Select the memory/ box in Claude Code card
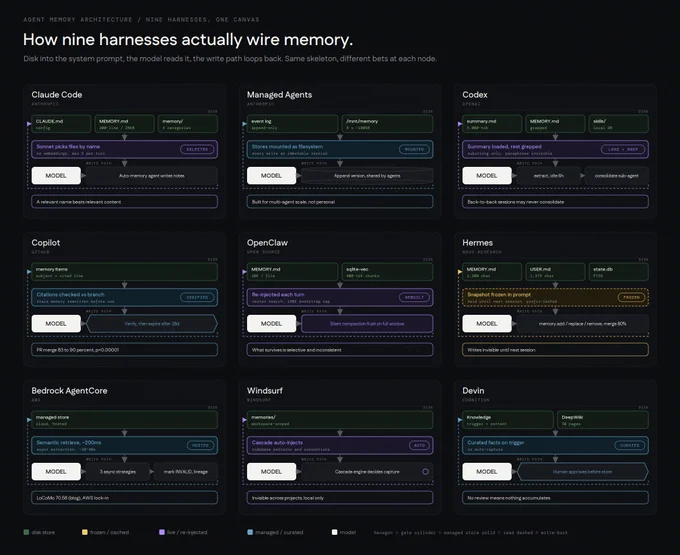The image size is (680, 555). pyautogui.click(x=187, y=124)
